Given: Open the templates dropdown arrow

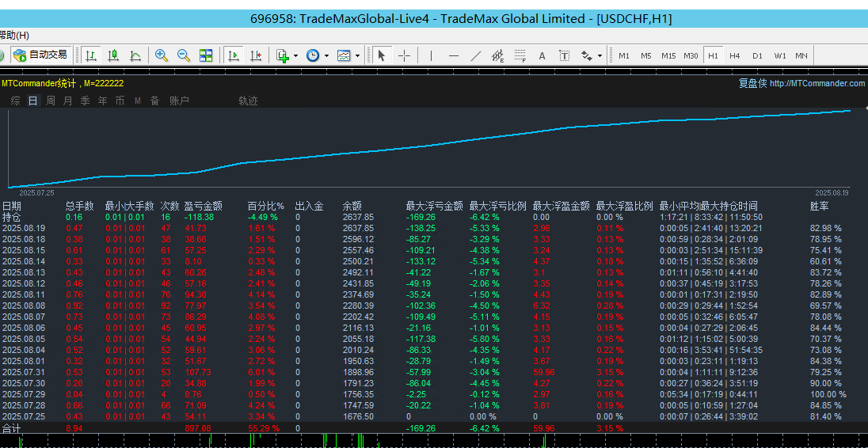Looking at the screenshot, I should (x=357, y=56).
